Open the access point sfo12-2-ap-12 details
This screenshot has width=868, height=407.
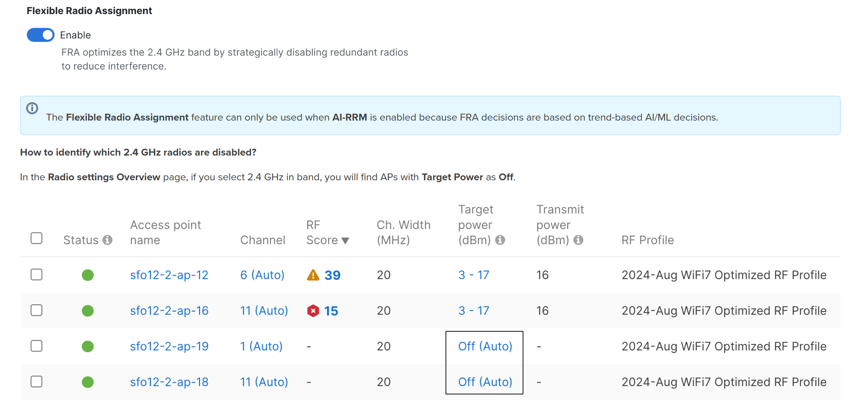pyautogui.click(x=169, y=275)
